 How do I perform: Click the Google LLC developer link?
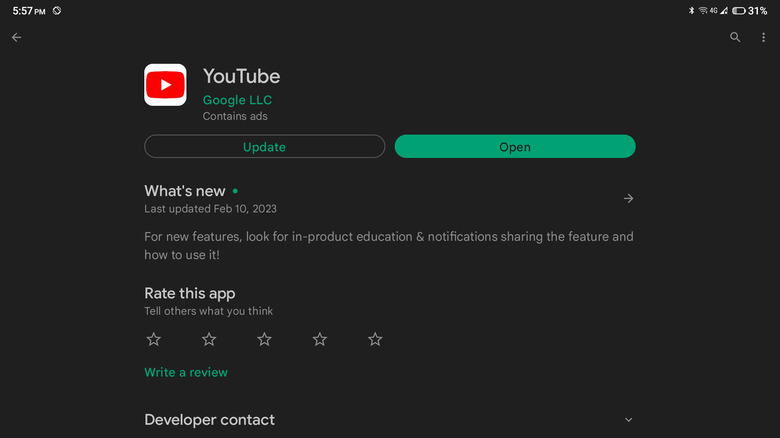(x=237, y=100)
